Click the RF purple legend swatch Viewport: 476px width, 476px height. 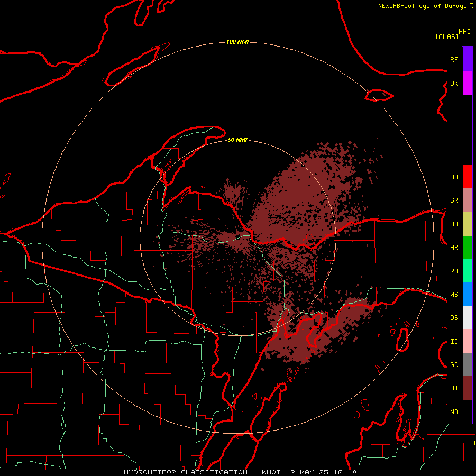467,59
